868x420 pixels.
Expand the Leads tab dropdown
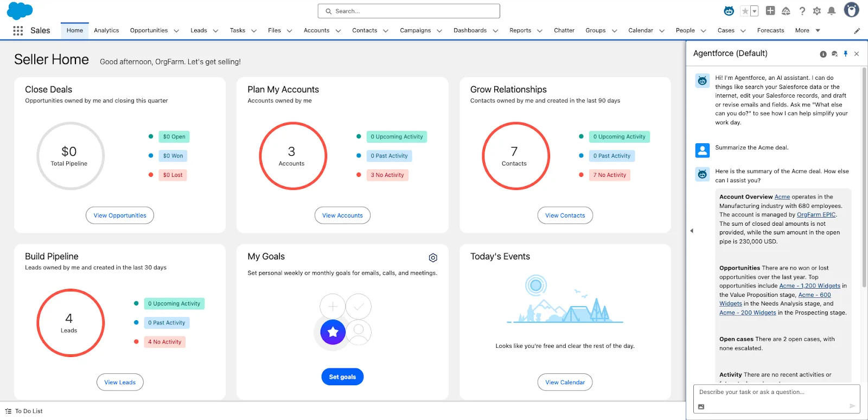point(215,31)
